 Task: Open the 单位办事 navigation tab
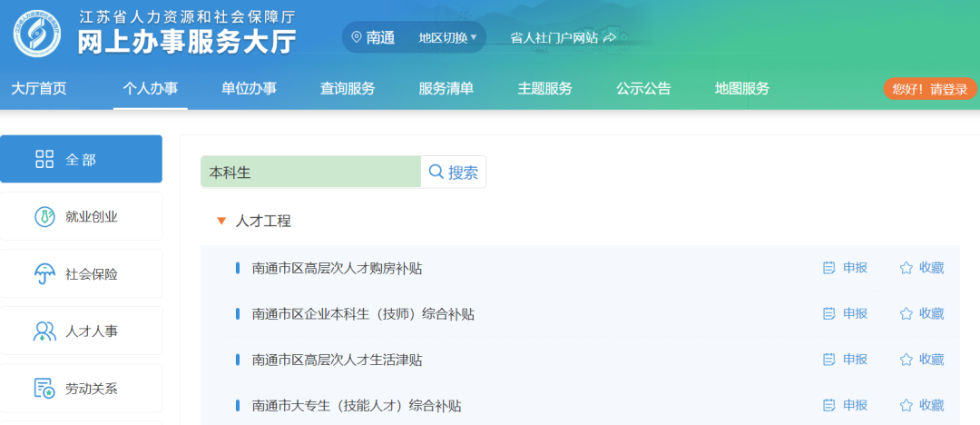click(x=249, y=88)
